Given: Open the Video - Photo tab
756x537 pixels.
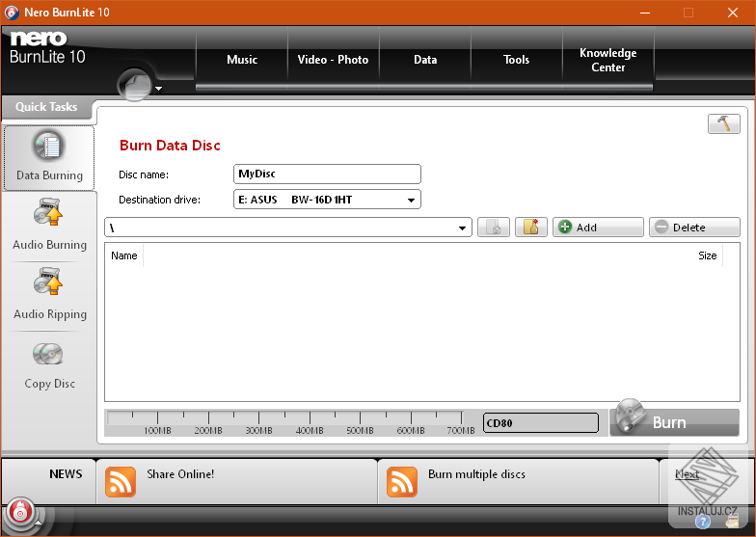Looking at the screenshot, I should [334, 60].
